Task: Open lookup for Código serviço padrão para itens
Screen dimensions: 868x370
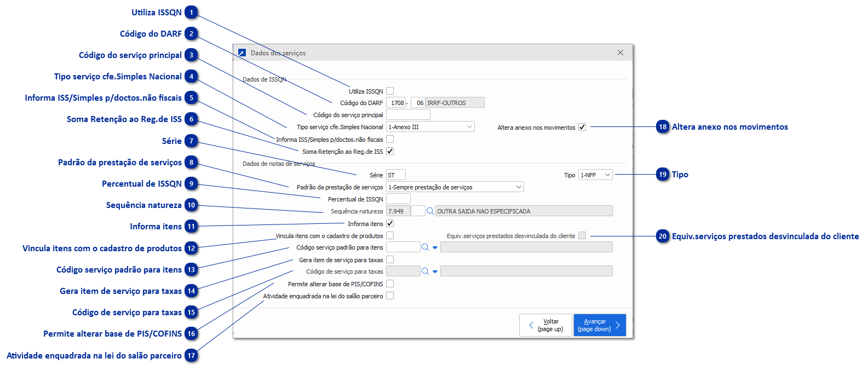Action: pyautogui.click(x=425, y=247)
